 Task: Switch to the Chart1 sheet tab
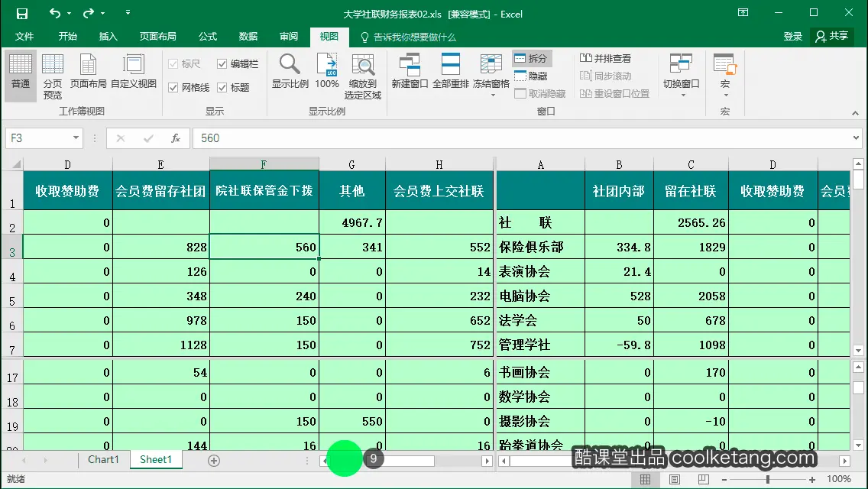click(103, 460)
